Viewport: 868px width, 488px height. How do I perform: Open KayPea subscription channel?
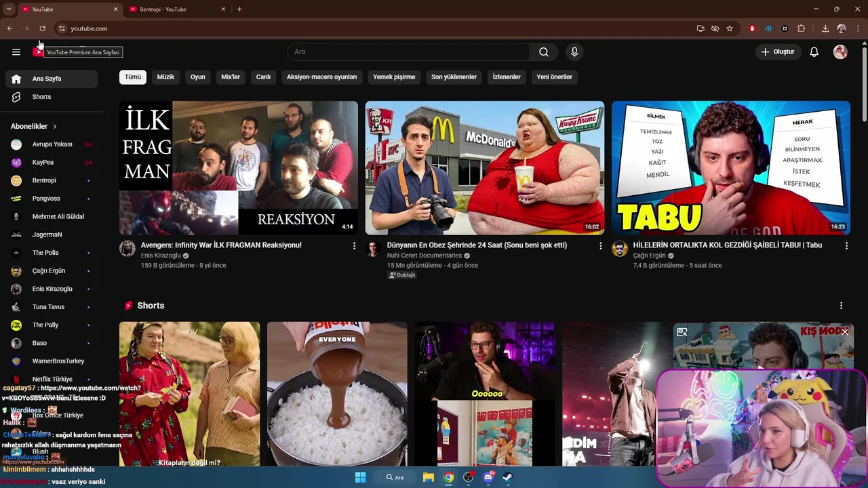(x=52, y=163)
